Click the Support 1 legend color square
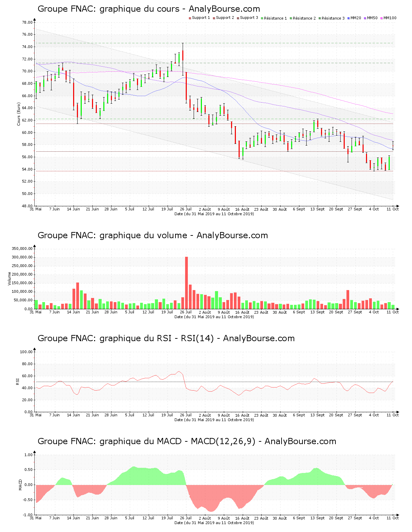 tap(190, 18)
